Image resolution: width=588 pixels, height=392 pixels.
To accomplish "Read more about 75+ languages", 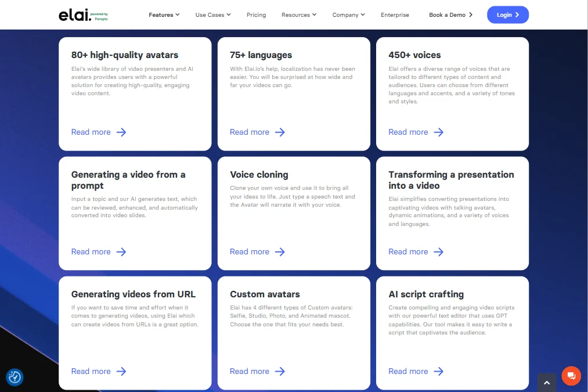I will pyautogui.click(x=257, y=132).
